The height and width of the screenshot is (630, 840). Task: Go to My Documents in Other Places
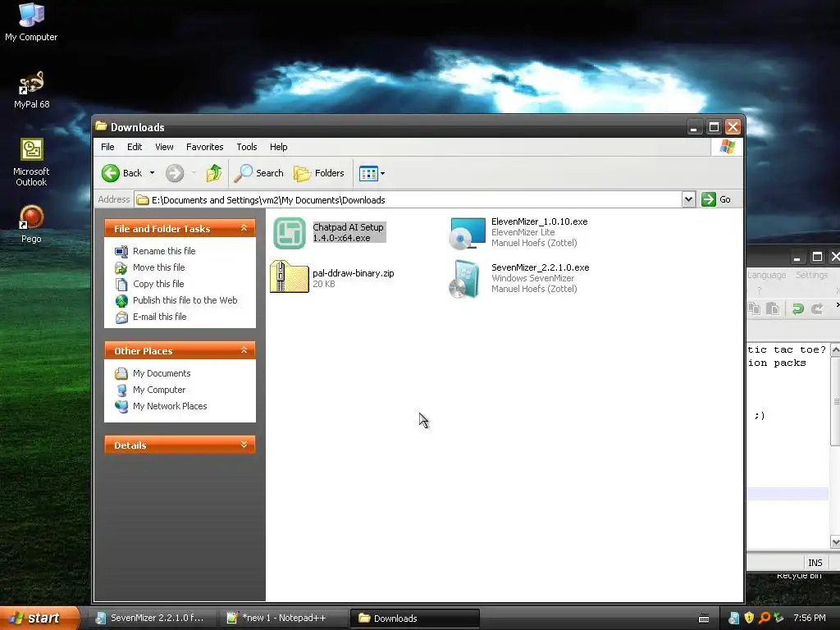tap(162, 373)
